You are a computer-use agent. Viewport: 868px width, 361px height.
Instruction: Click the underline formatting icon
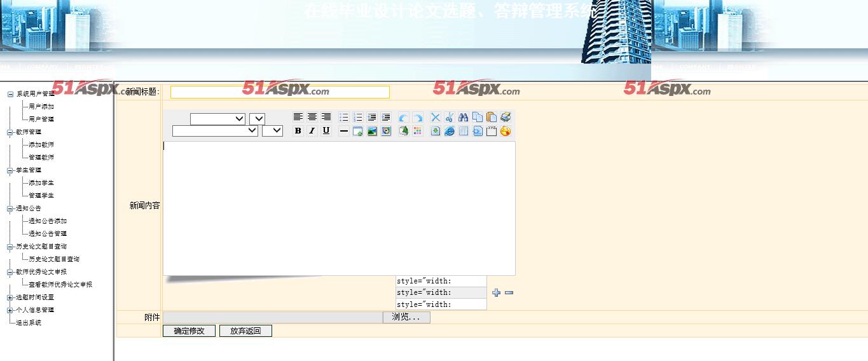pos(326,131)
